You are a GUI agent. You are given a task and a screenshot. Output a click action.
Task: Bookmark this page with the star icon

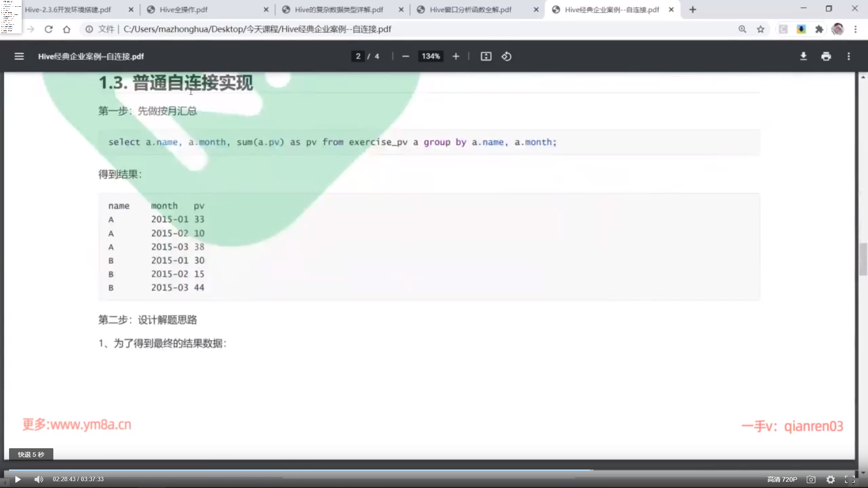click(761, 29)
